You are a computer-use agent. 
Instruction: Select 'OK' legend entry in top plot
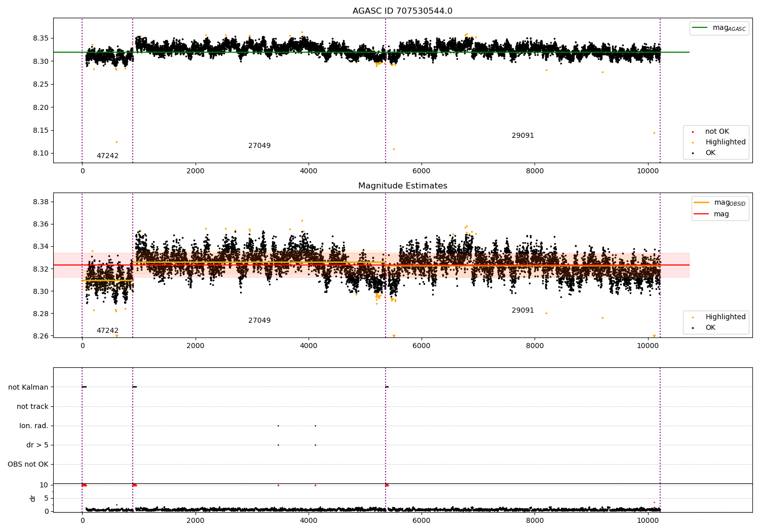coord(710,153)
